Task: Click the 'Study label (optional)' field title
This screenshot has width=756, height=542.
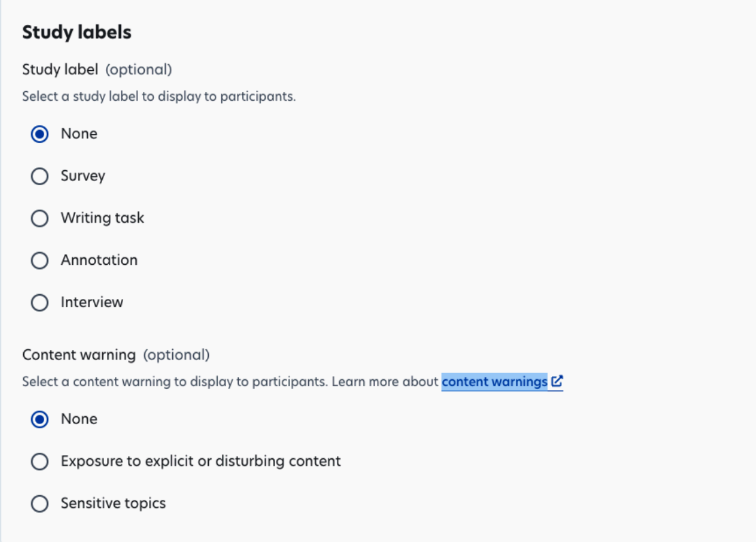Action: [x=97, y=69]
